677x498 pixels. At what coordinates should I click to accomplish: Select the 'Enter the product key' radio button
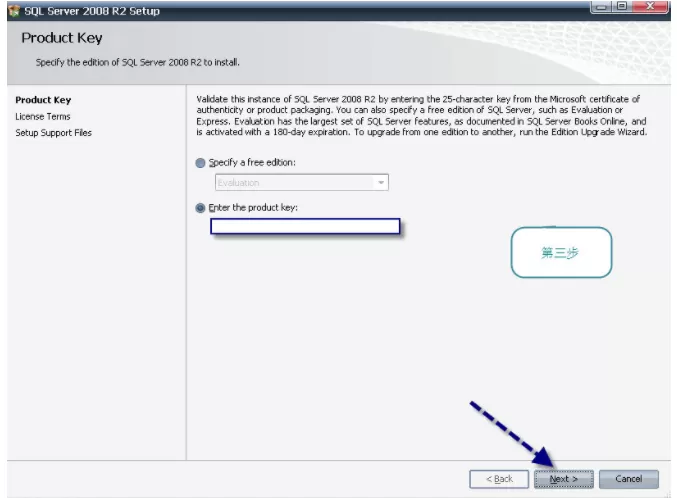point(200,208)
